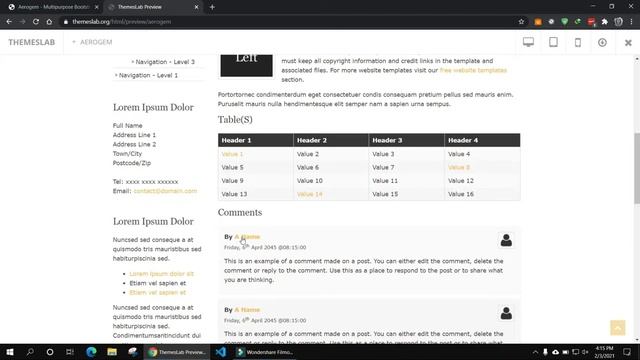Image resolution: width=640 pixels, height=360 pixels.
Task: Close the ThemesLab preview bar
Action: (x=628, y=42)
